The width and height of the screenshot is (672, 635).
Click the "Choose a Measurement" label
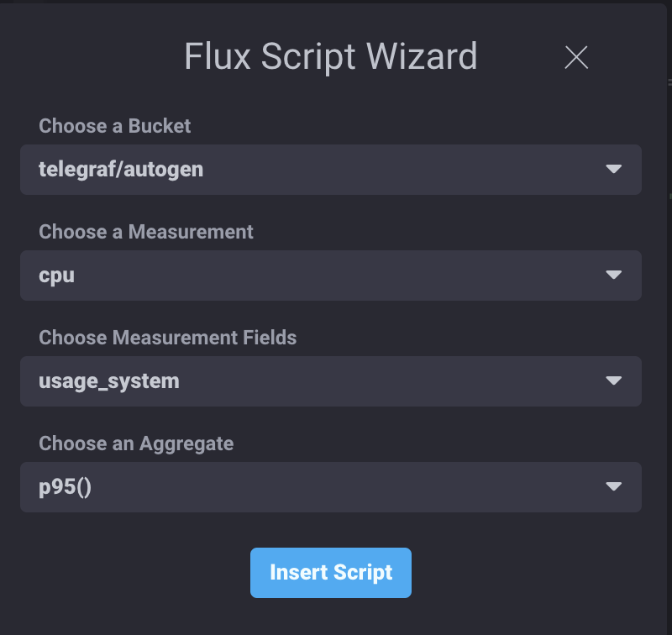(146, 232)
